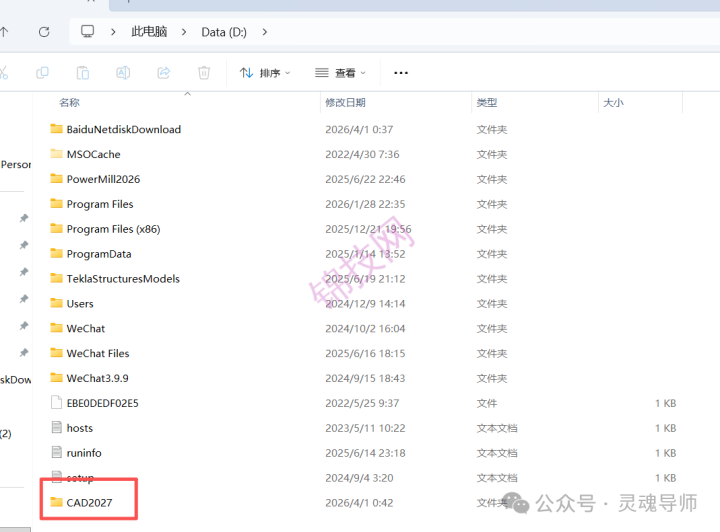The image size is (720, 532).
Task: Expand the chevron after 此电脑 in the path
Action: click(184, 32)
